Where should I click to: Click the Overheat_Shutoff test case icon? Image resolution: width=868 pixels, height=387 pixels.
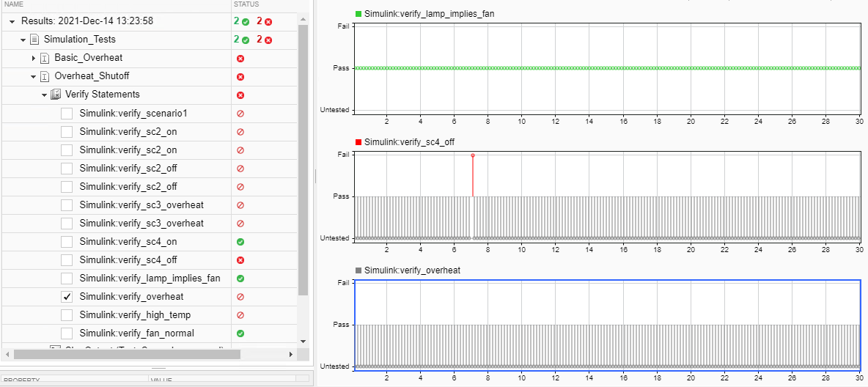45,76
